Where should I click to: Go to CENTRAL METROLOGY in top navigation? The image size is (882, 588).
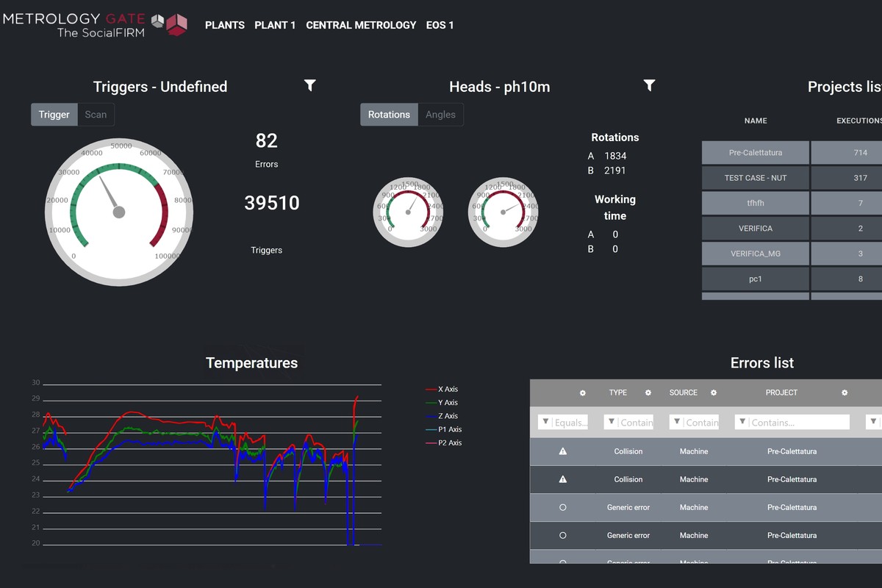(x=361, y=25)
